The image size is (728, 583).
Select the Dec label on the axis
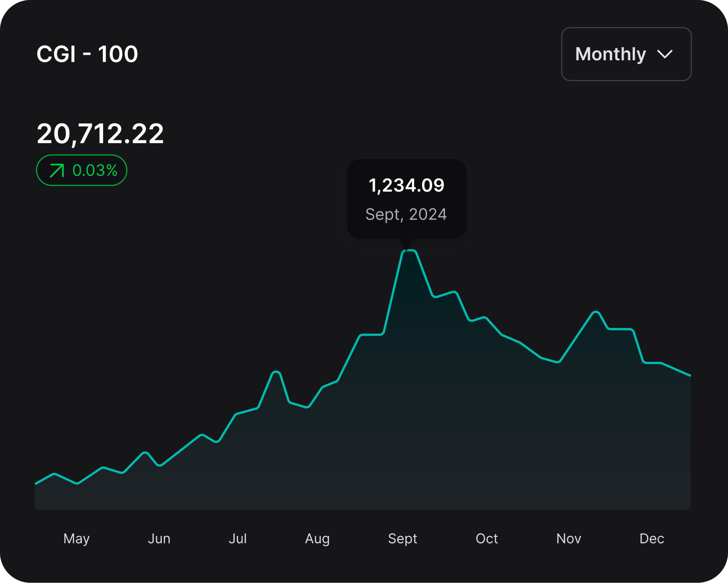(x=652, y=539)
